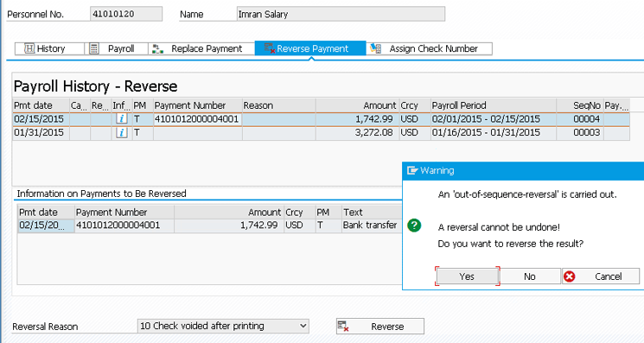Select the 01/31/2015 payment date cell
The width and height of the screenshot is (644, 343).
coord(41,132)
